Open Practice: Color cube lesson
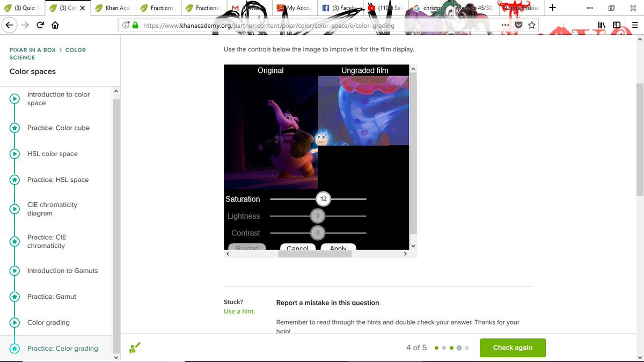The height and width of the screenshot is (362, 644). click(58, 128)
